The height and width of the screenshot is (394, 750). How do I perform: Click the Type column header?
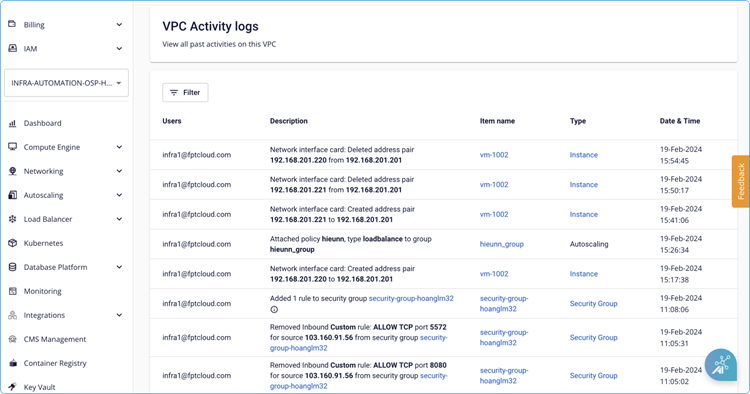578,121
